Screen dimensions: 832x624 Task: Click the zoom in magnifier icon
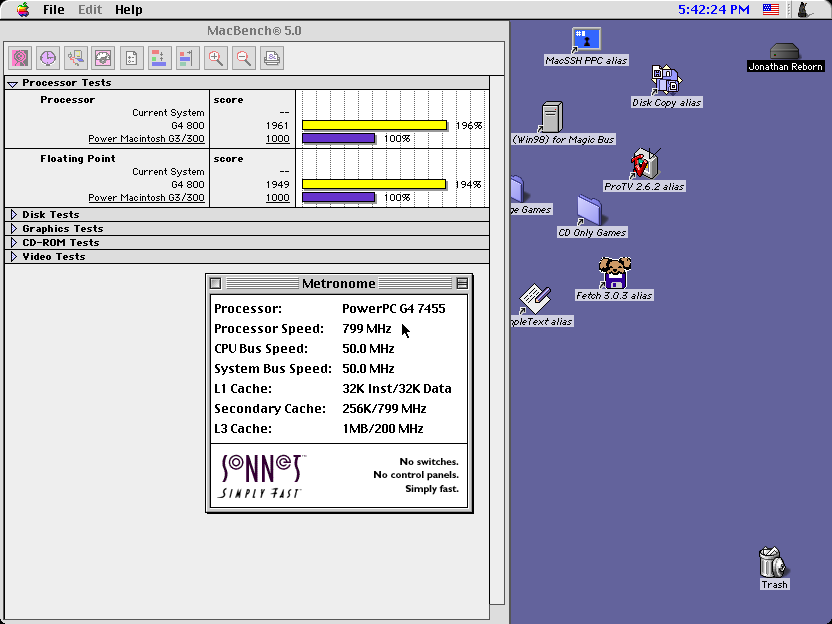[215, 58]
